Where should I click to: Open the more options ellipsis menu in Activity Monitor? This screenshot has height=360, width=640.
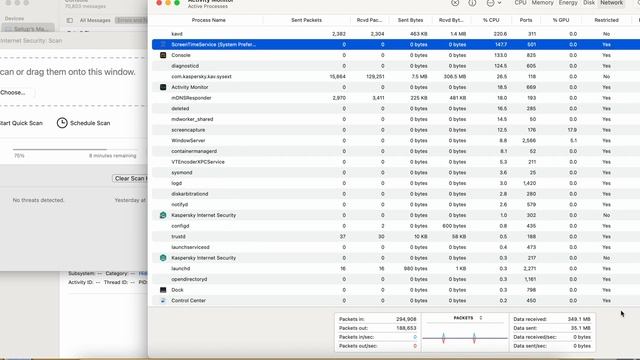(493, 3)
